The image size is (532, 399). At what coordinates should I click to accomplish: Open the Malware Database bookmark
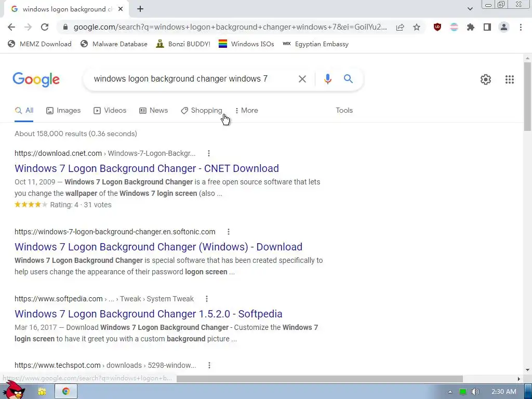(x=114, y=44)
